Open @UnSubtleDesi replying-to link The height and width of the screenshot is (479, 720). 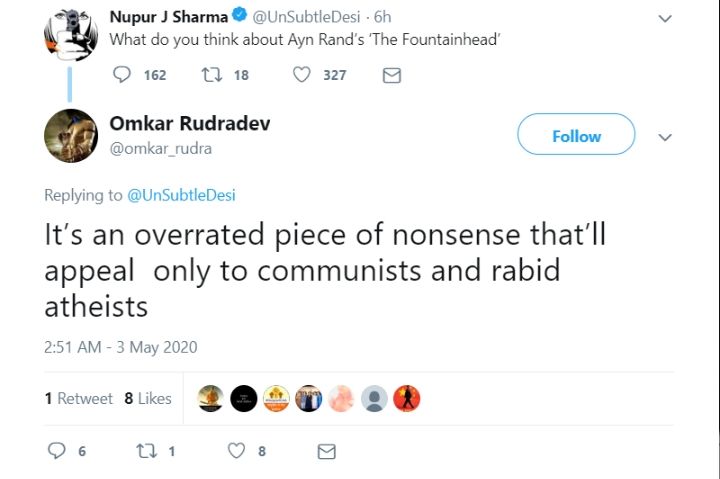tap(181, 196)
